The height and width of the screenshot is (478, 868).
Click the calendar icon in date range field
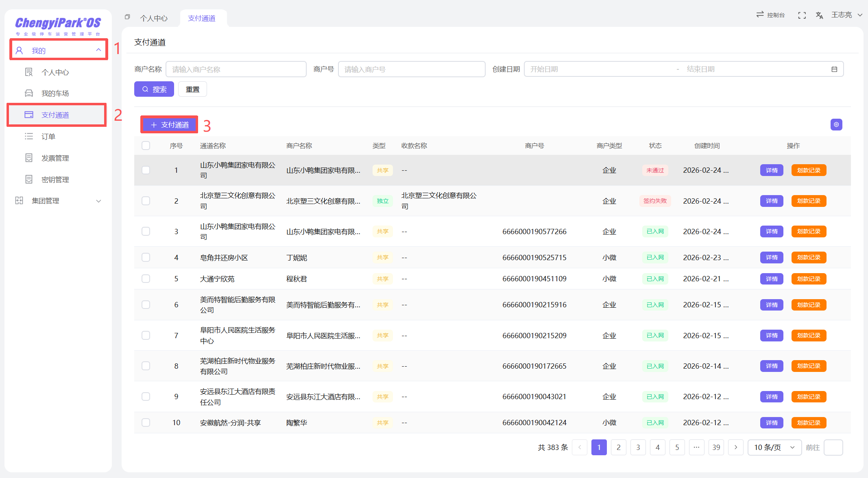tap(834, 70)
